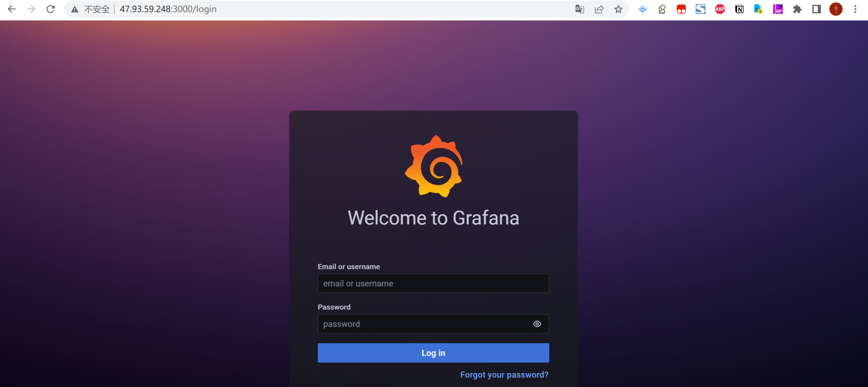
Task: Click the Log in button
Action: pyautogui.click(x=433, y=353)
